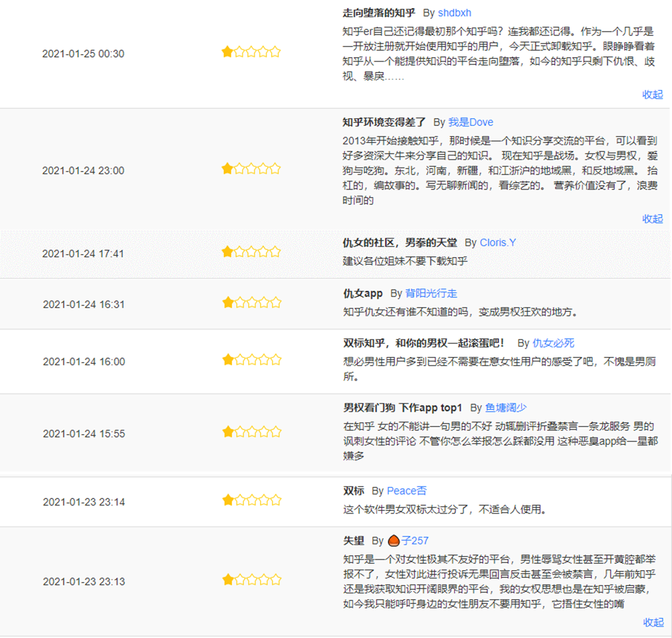Click the timestamp 2021-01-24 16:00
Screen dimensions: 672x638
tap(83, 362)
